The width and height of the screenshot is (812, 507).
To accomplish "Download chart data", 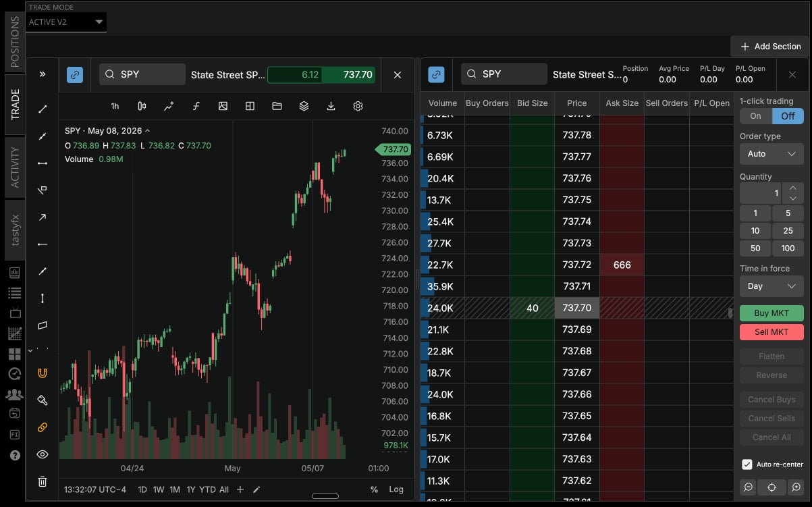I will [x=331, y=106].
